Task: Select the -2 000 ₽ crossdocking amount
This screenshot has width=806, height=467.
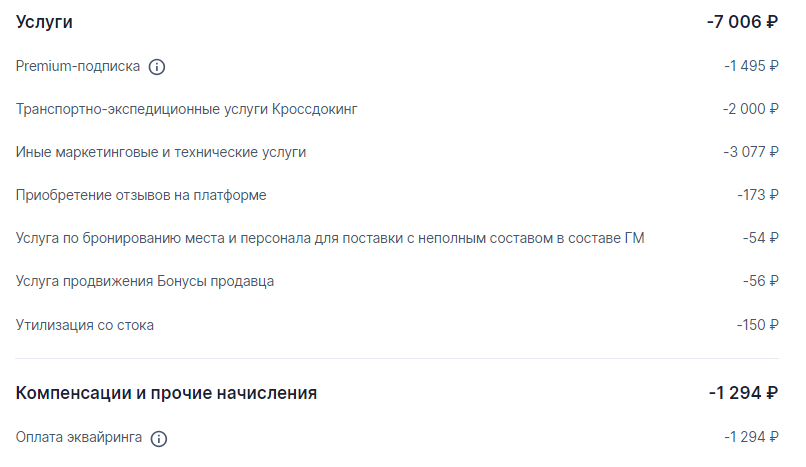Action: (750, 109)
